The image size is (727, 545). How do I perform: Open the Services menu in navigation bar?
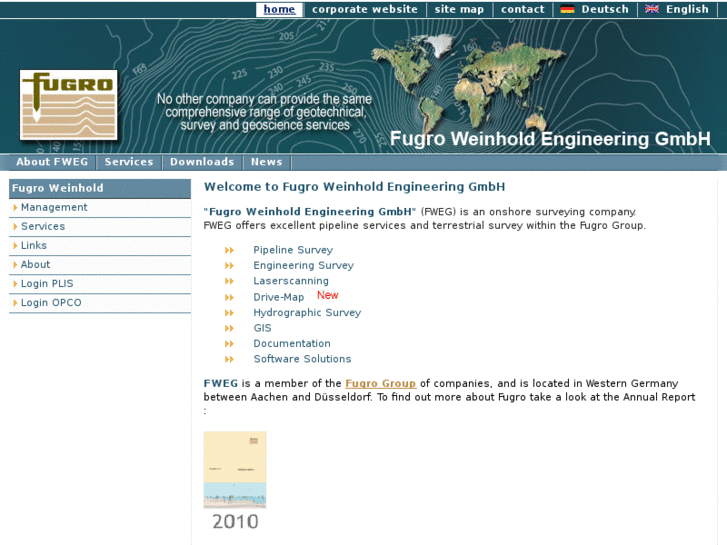(129, 162)
